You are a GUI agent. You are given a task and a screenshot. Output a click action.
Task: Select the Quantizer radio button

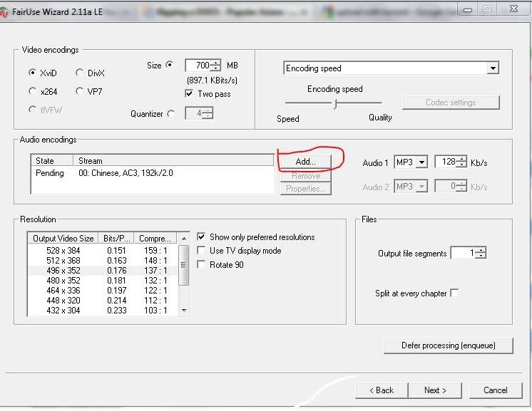coord(171,114)
